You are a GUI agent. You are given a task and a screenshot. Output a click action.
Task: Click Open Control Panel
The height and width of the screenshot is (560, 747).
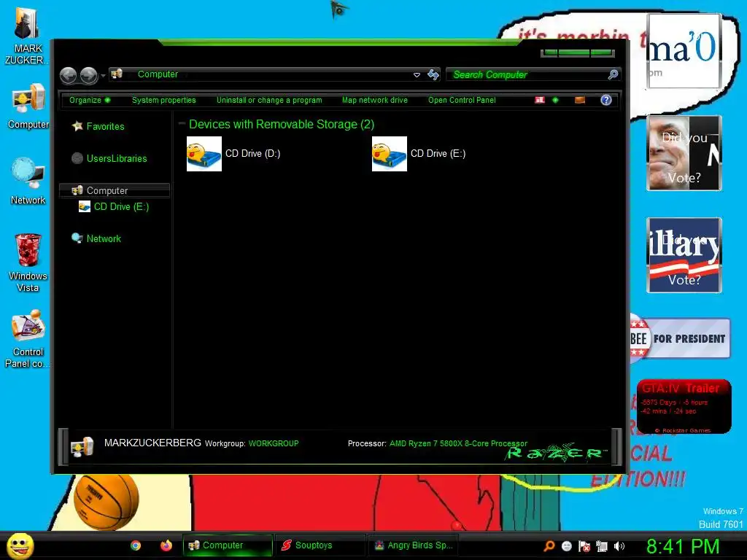click(462, 100)
